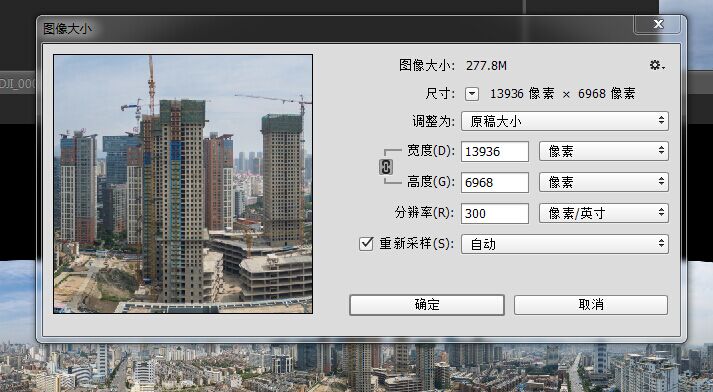
Task: Open the resample method 自动 dropdown
Action: pos(565,244)
